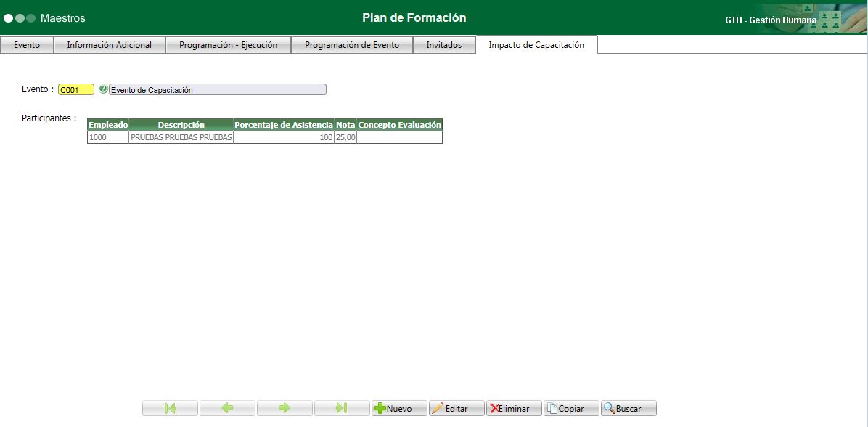Go to the previous record arrow button
868x427 pixels.
227,408
